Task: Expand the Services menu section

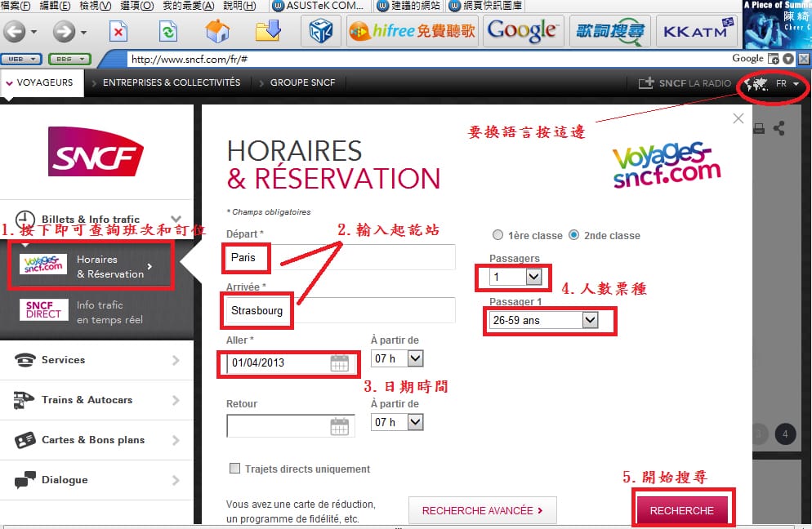Action: pos(176,360)
